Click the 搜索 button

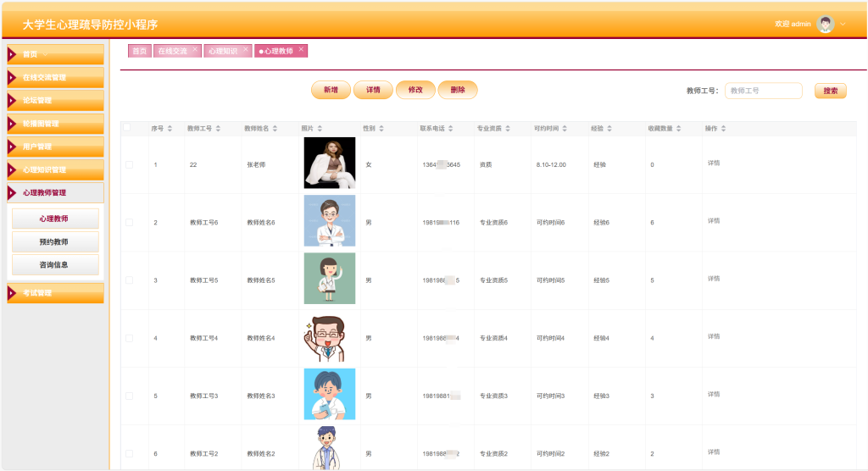coord(831,91)
